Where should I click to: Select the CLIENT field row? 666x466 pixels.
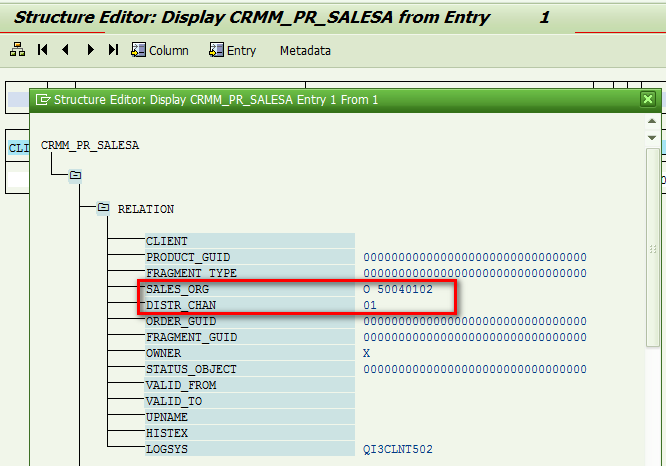point(250,241)
